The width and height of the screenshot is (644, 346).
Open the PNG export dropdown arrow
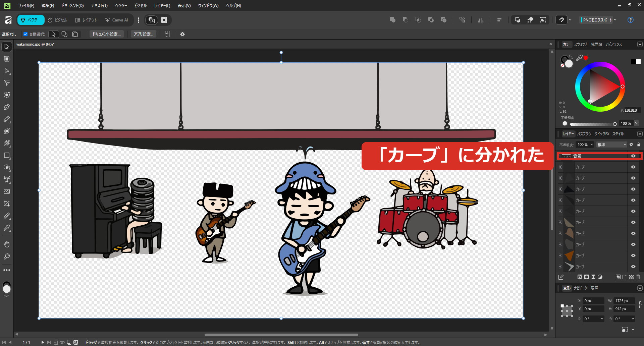click(615, 20)
